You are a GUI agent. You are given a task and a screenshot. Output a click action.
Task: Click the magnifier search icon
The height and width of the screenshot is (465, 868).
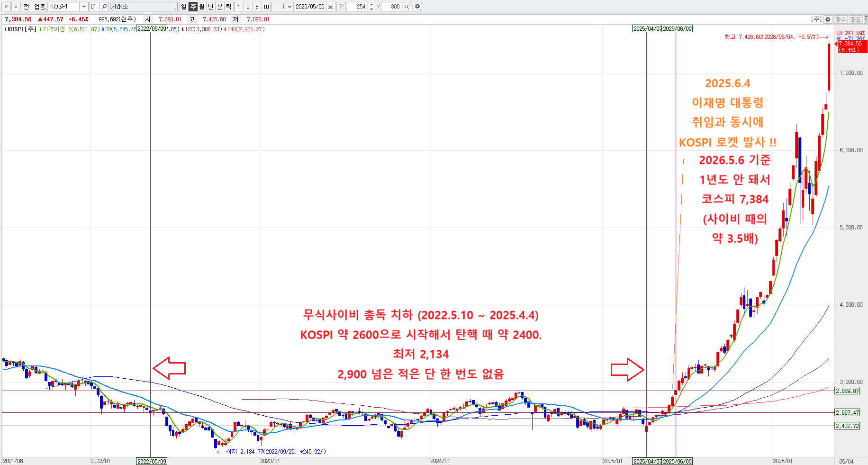coord(104,7)
